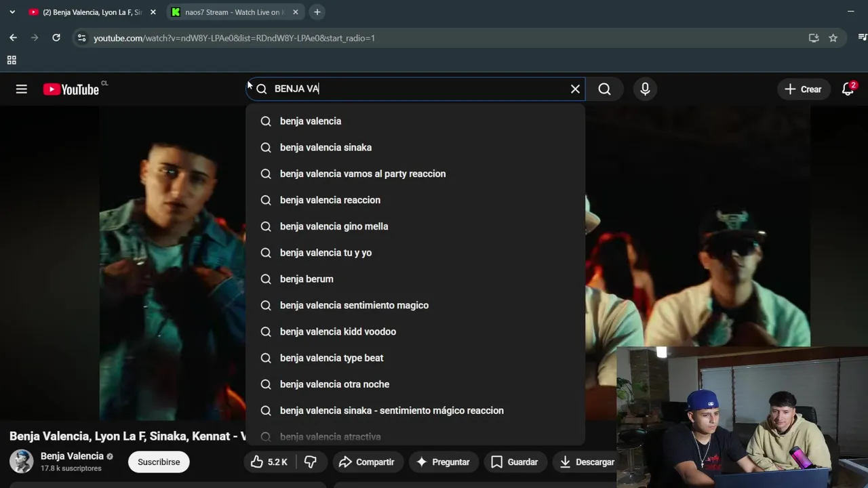868x488 pixels.
Task: Select suggestion "benja valencia vamos al party reaccion"
Action: (415, 174)
